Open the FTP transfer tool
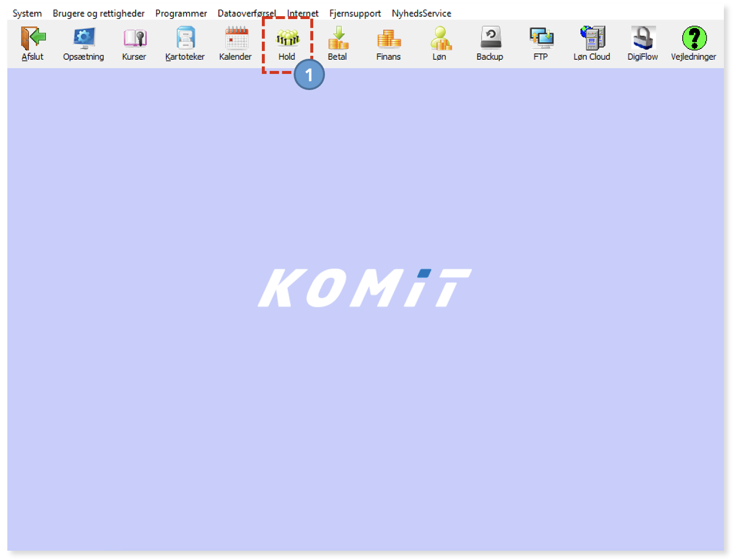741x560 pixels. pos(541,44)
